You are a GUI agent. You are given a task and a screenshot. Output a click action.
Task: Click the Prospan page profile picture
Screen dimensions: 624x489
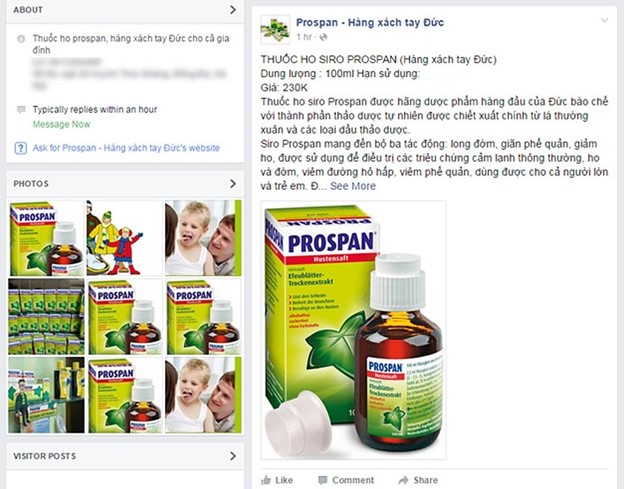click(x=275, y=29)
